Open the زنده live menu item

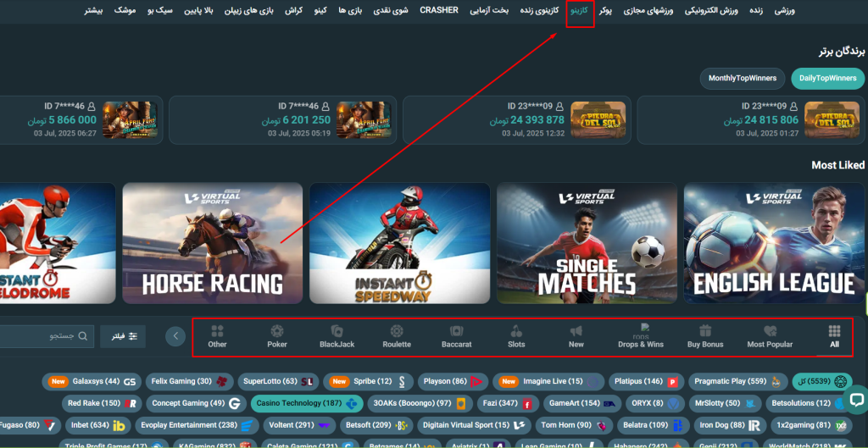tap(755, 10)
